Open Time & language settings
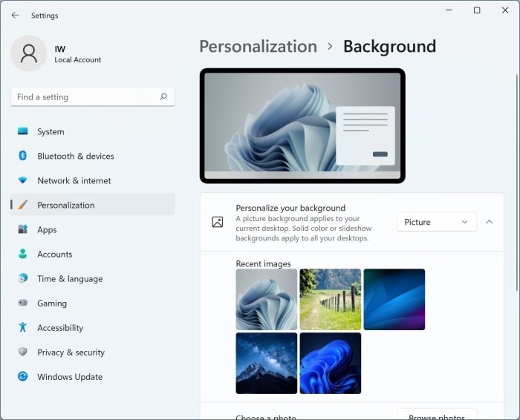The image size is (520, 420). pyautogui.click(x=70, y=278)
